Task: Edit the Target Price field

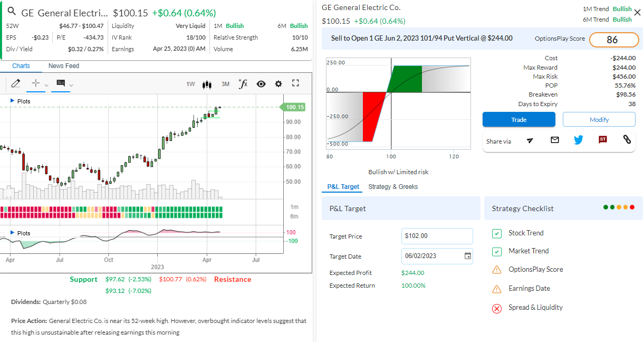Action: click(437, 236)
